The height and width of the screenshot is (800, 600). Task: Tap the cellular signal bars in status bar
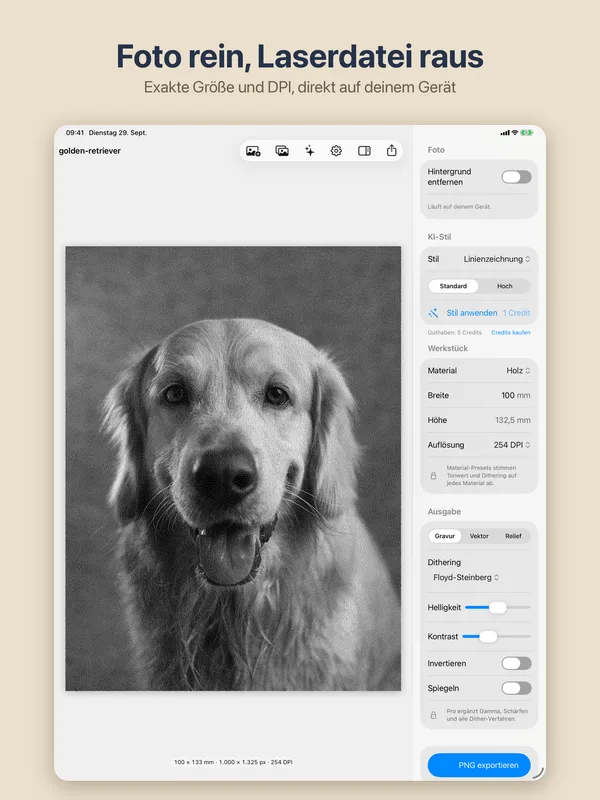tap(505, 133)
